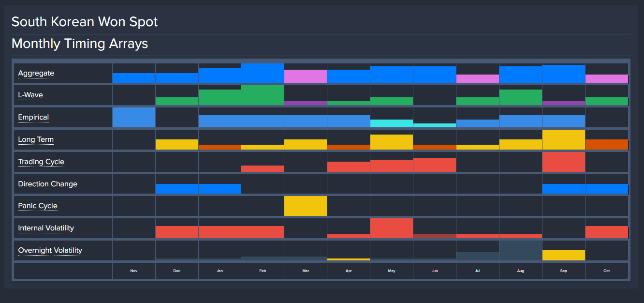Select the red Trading Cycle bar for September
This screenshot has width=644, height=303.
[x=563, y=162]
